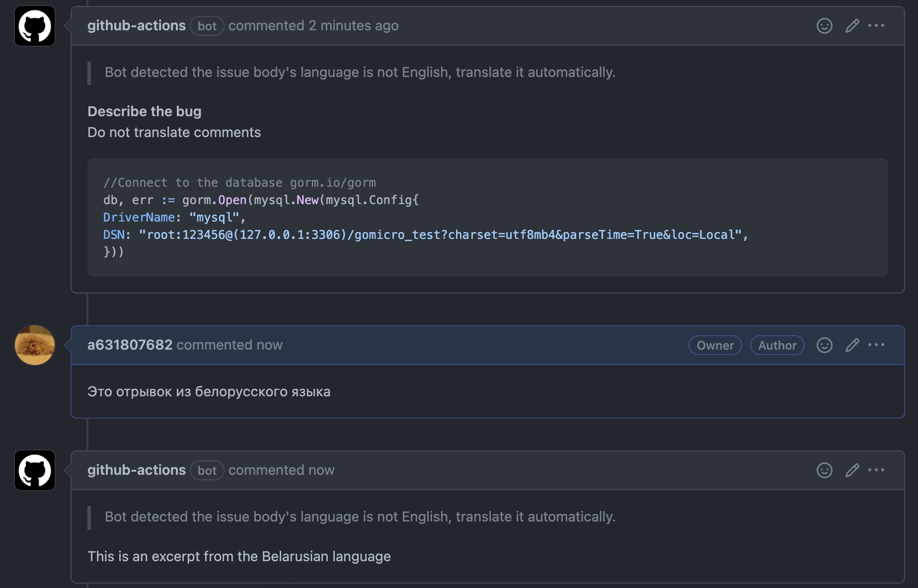Click the top github-actions avatar logo
This screenshot has height=588, width=918.
35,26
